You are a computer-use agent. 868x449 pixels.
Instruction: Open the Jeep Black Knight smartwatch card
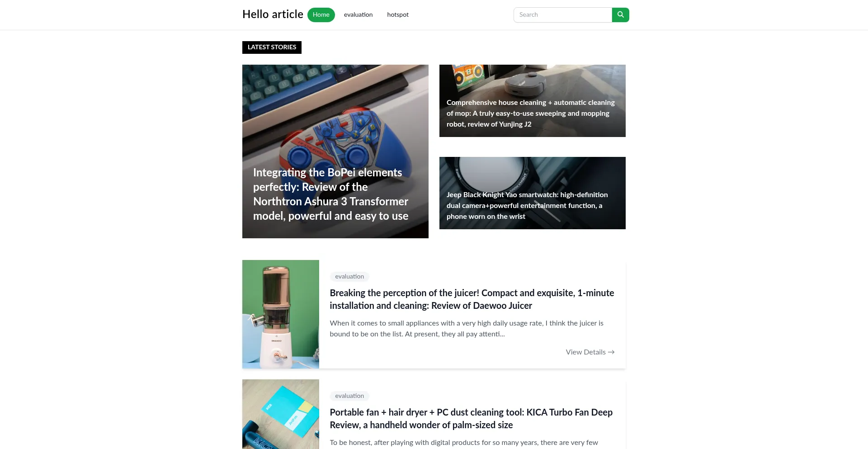[x=533, y=193]
